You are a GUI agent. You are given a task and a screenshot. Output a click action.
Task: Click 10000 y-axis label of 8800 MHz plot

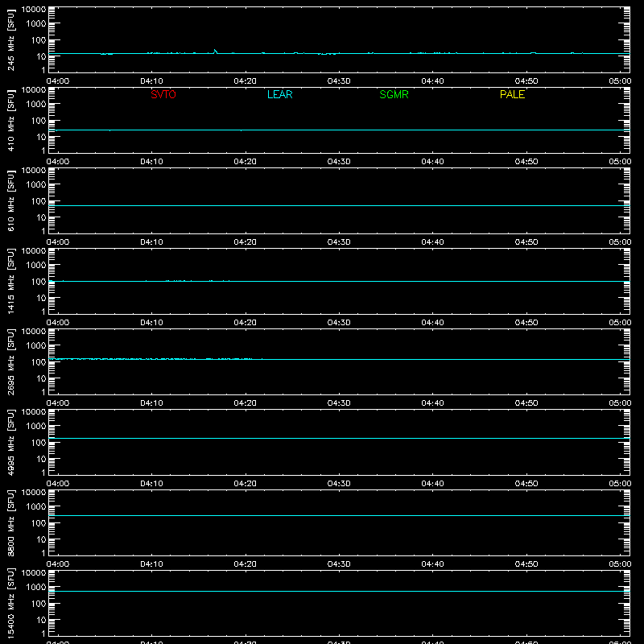(x=34, y=493)
